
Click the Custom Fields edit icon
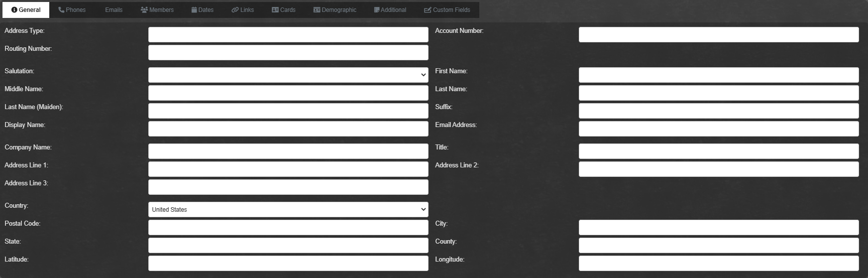(428, 10)
